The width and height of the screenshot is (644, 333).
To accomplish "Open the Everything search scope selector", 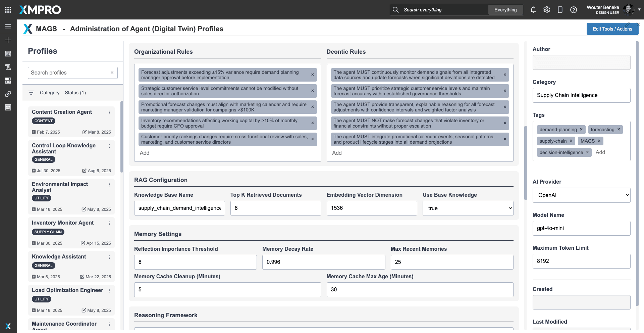I will (x=505, y=10).
